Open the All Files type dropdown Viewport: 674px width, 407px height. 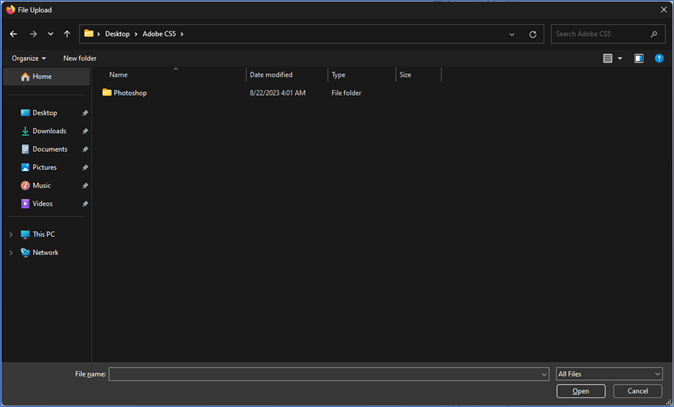(x=609, y=374)
